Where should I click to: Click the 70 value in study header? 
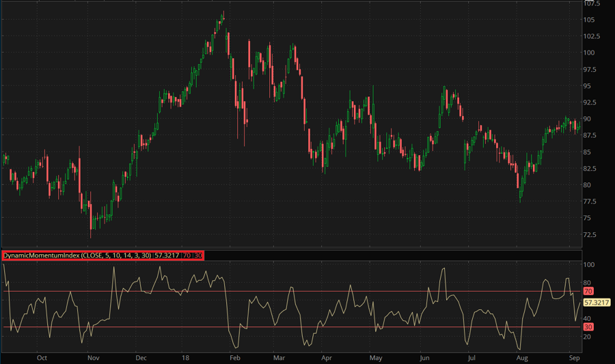click(187, 255)
